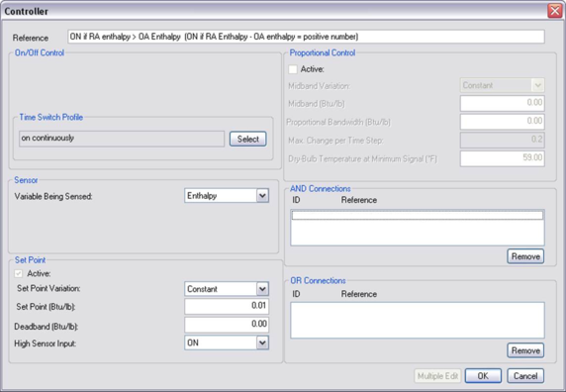
Task: Click Remove button under AND Connections
Action: pos(525,256)
